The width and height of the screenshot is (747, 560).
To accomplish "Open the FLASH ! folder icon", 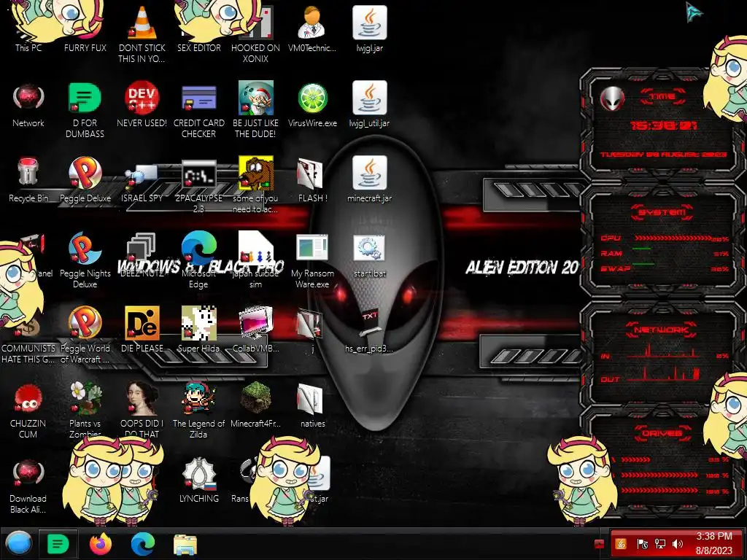I will point(312,180).
